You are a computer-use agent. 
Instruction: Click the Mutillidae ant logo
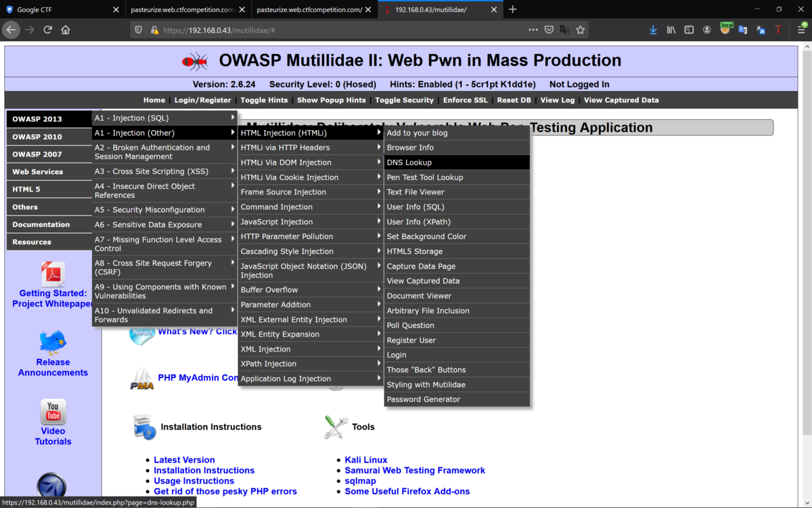[195, 62]
